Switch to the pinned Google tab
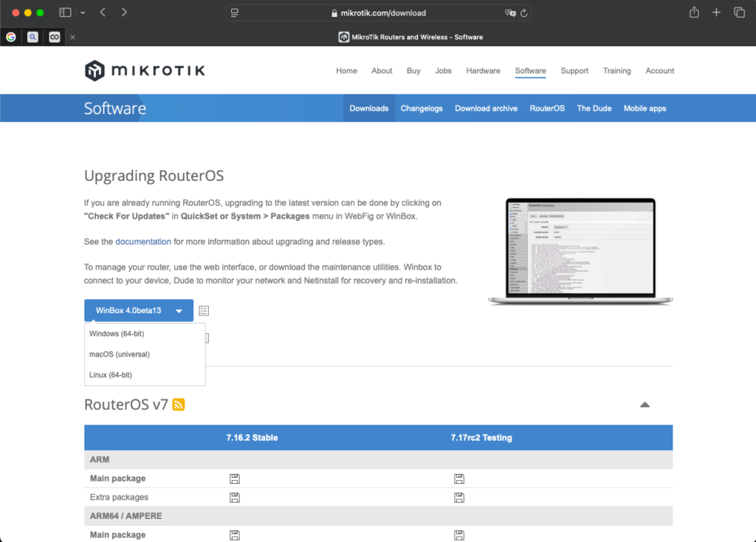The height and width of the screenshot is (542, 756). click(x=10, y=37)
